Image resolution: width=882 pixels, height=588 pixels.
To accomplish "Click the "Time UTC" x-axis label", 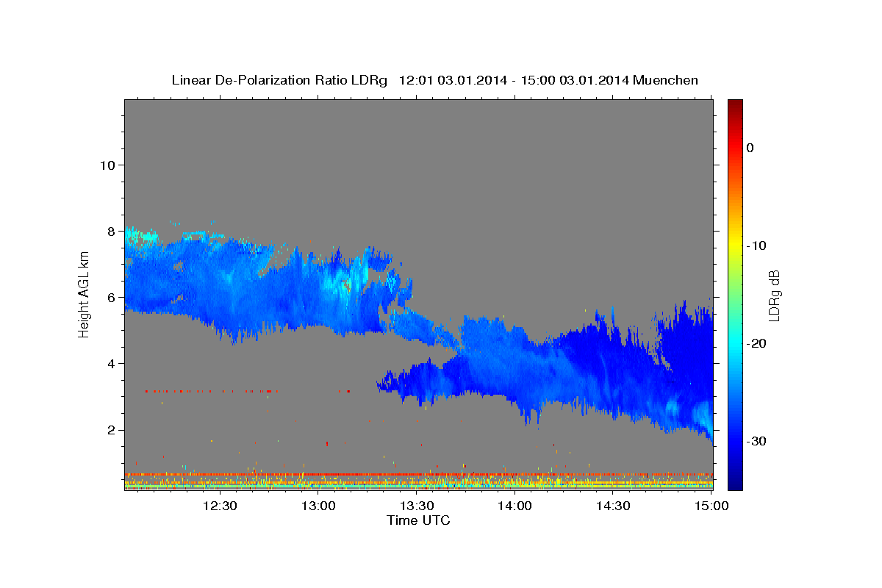I will point(418,520).
